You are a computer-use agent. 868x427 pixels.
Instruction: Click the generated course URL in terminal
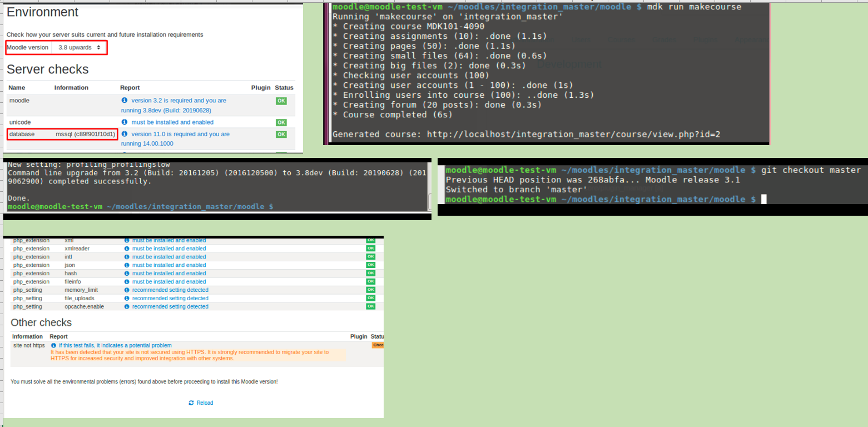click(574, 134)
